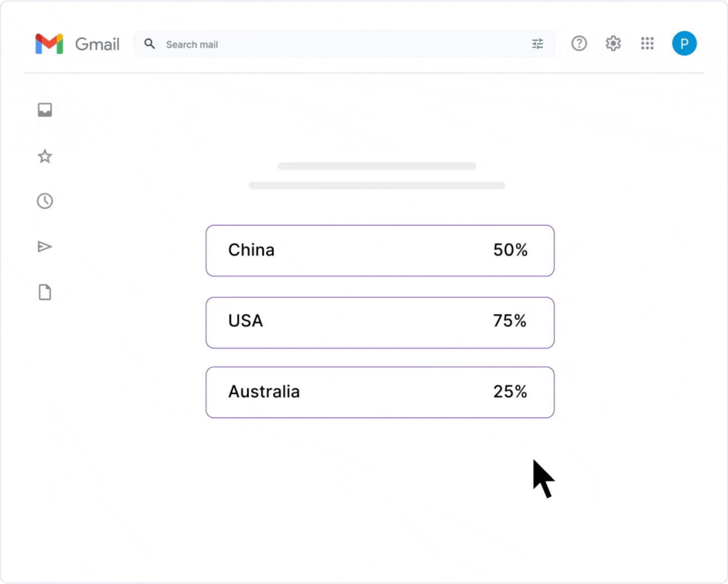Open the profile avatar menu

(684, 43)
